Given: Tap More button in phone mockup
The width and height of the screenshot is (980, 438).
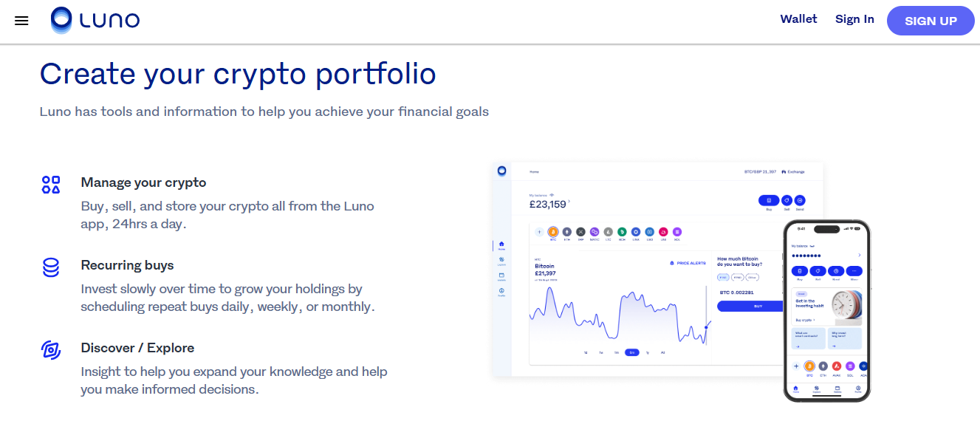Looking at the screenshot, I should [854, 271].
